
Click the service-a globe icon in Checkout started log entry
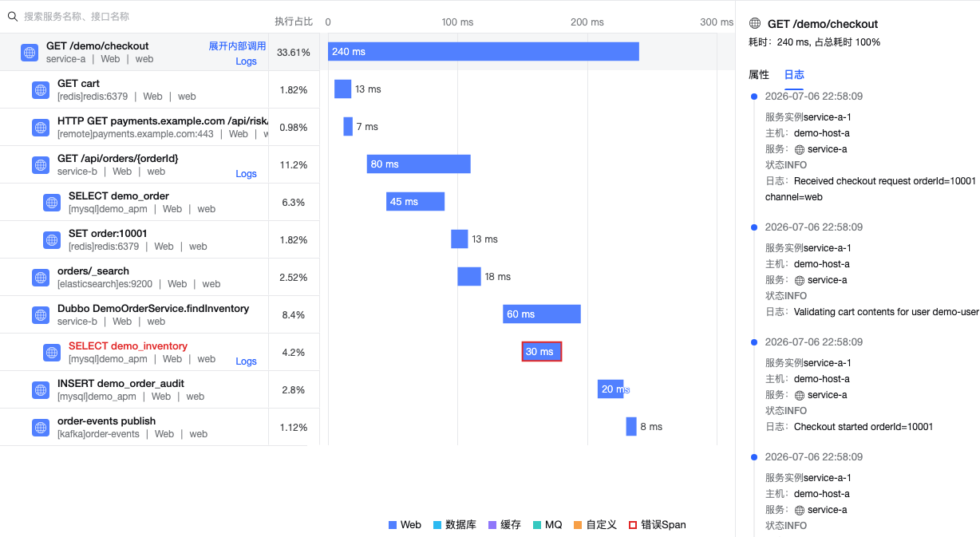coord(800,395)
